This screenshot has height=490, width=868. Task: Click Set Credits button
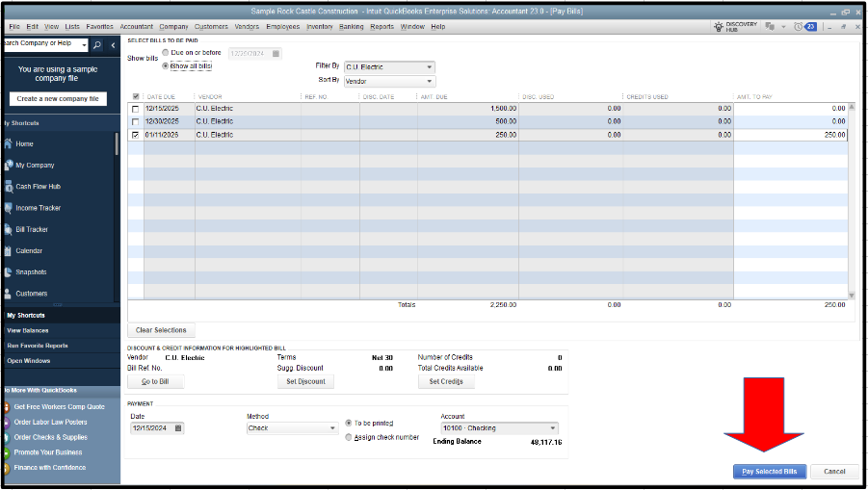point(446,381)
